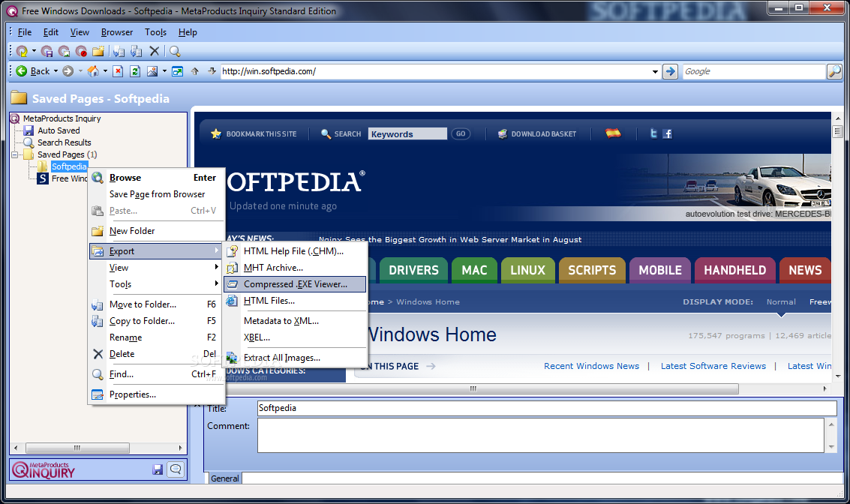Click the Google search magnifier button
The height and width of the screenshot is (504, 850).
click(834, 71)
